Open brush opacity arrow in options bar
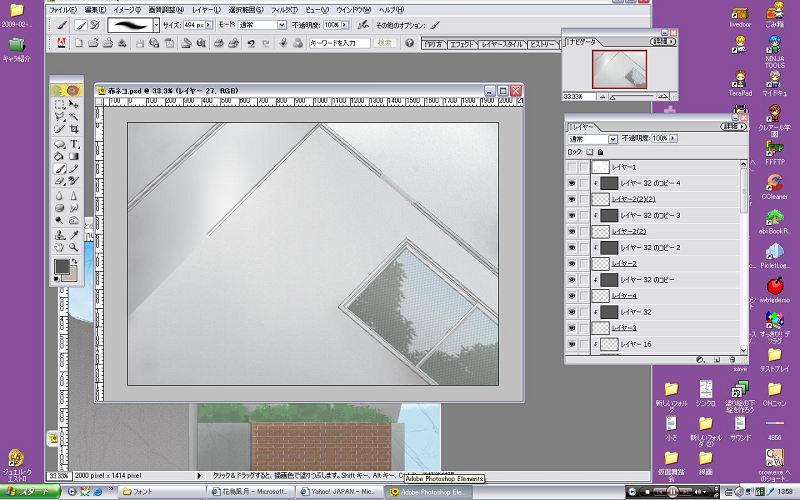 click(345, 25)
